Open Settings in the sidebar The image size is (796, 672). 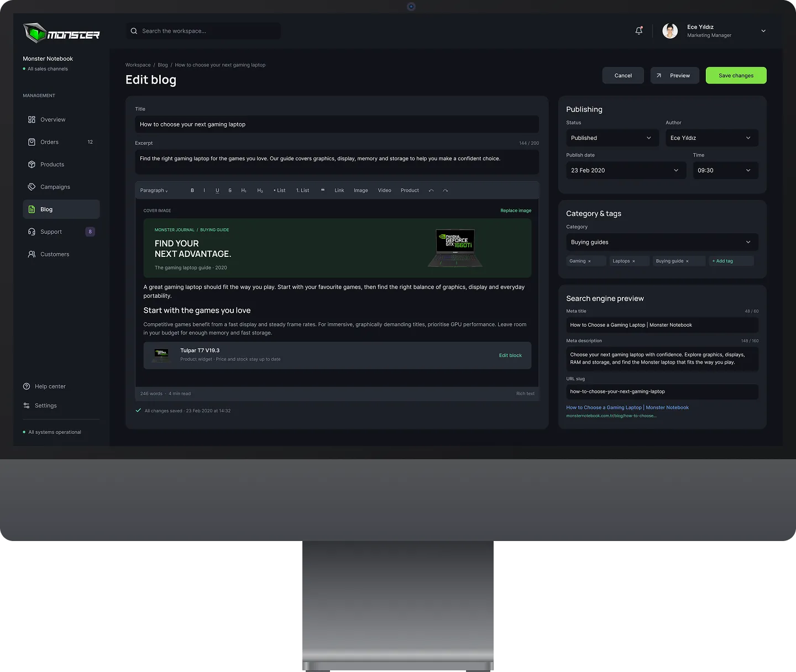(40, 406)
